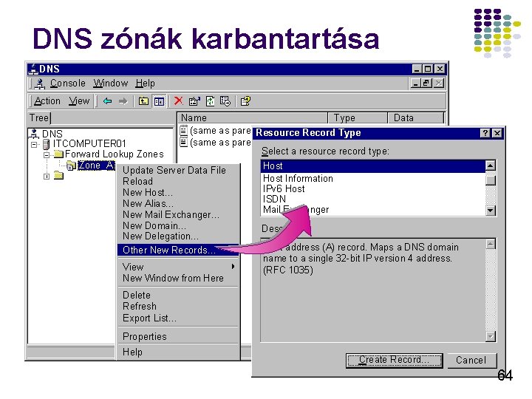Click the record type list scrollbar down arrow

491,211
